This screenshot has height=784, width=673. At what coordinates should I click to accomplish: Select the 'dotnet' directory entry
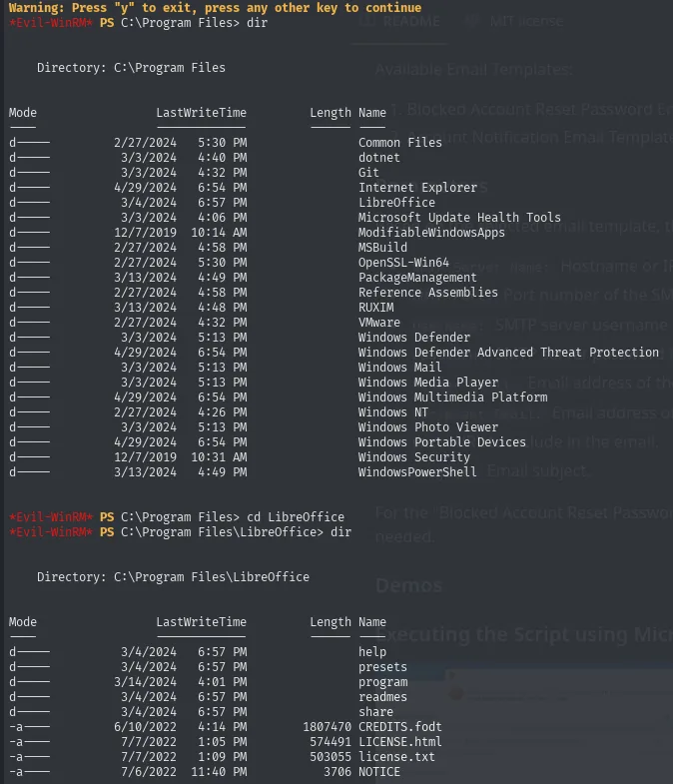(379, 158)
